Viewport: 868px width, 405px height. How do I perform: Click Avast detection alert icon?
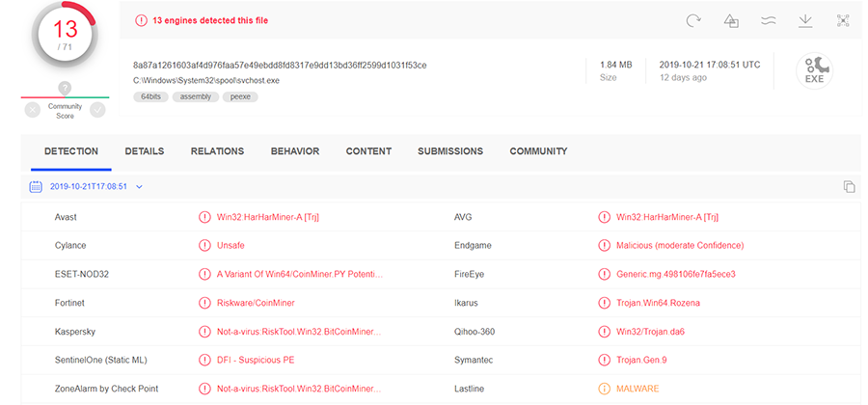pyautogui.click(x=204, y=217)
